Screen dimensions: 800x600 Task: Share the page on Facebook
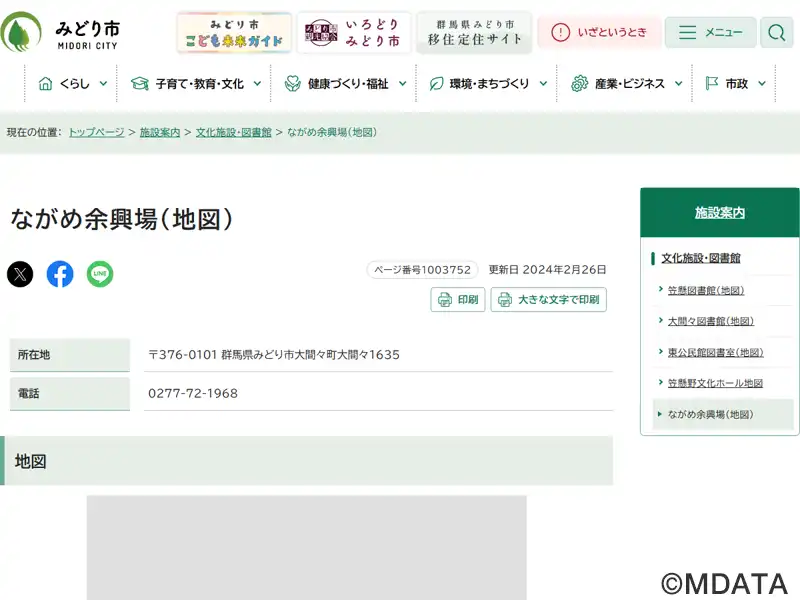click(x=60, y=274)
